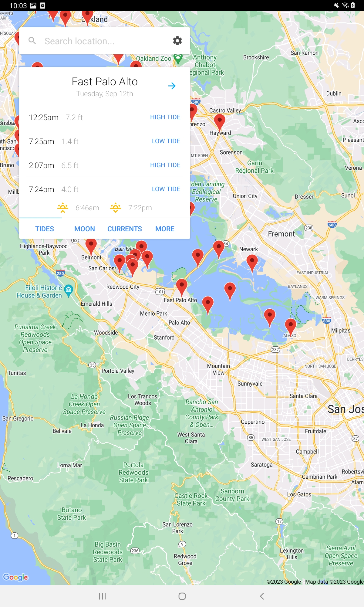The width and height of the screenshot is (364, 607).
Task: Tap the search magnifier icon
Action: coord(32,41)
